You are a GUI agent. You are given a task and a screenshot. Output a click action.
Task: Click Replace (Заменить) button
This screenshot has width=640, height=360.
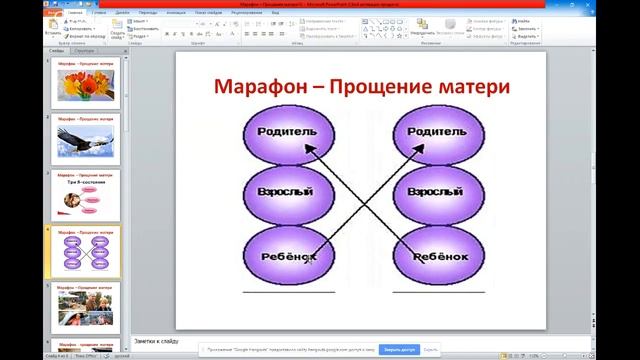526,29
